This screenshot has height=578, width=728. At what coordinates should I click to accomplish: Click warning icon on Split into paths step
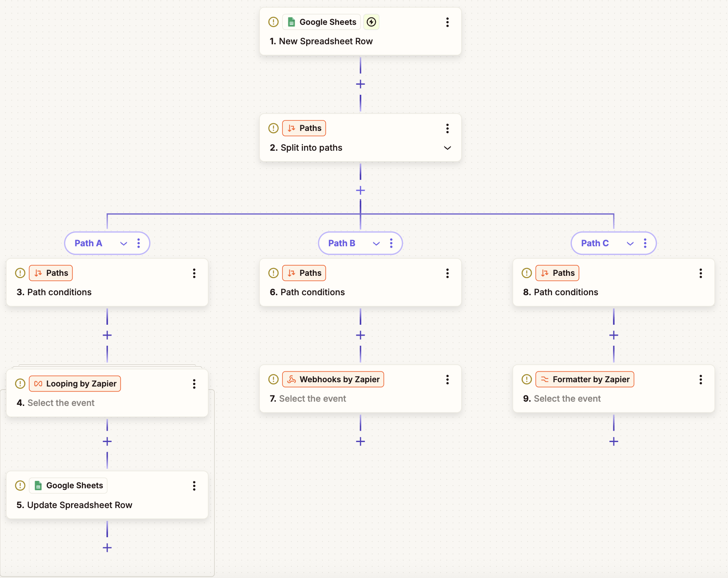(x=273, y=128)
